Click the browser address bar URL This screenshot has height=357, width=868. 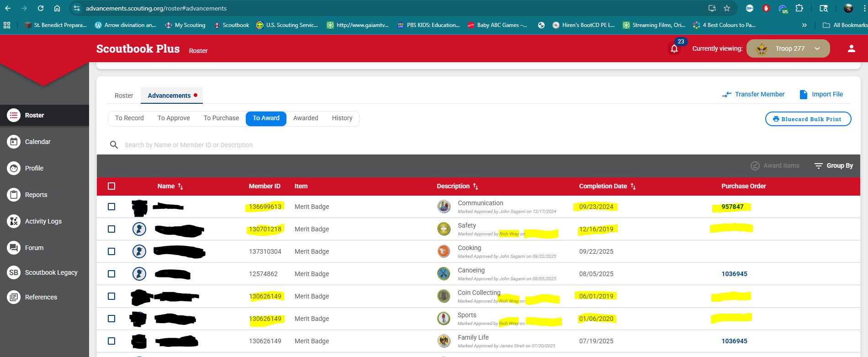pos(156,8)
